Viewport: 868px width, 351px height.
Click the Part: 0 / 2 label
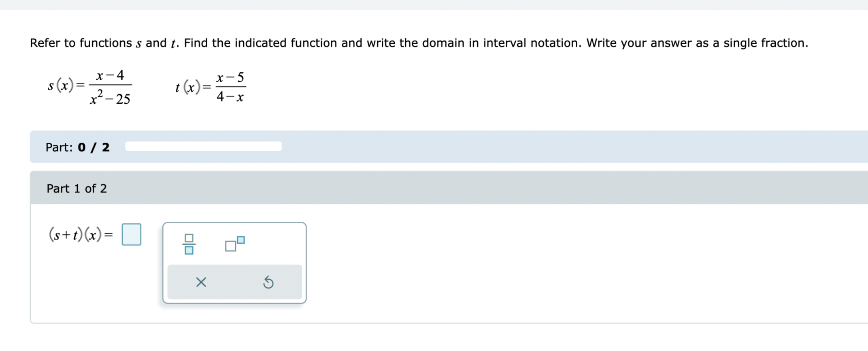tap(77, 147)
